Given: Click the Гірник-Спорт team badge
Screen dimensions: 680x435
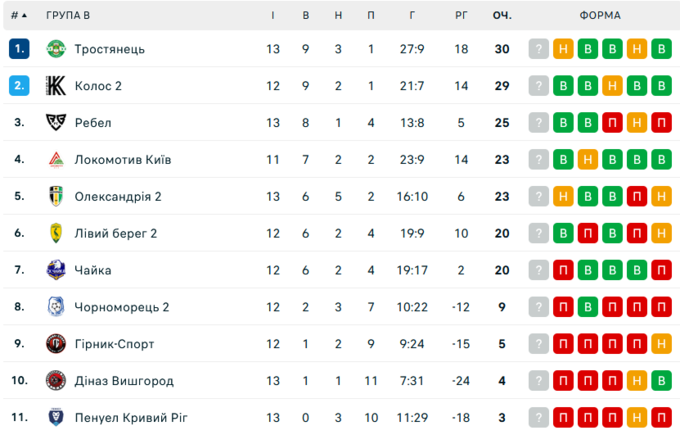Looking at the screenshot, I should coord(56,344).
